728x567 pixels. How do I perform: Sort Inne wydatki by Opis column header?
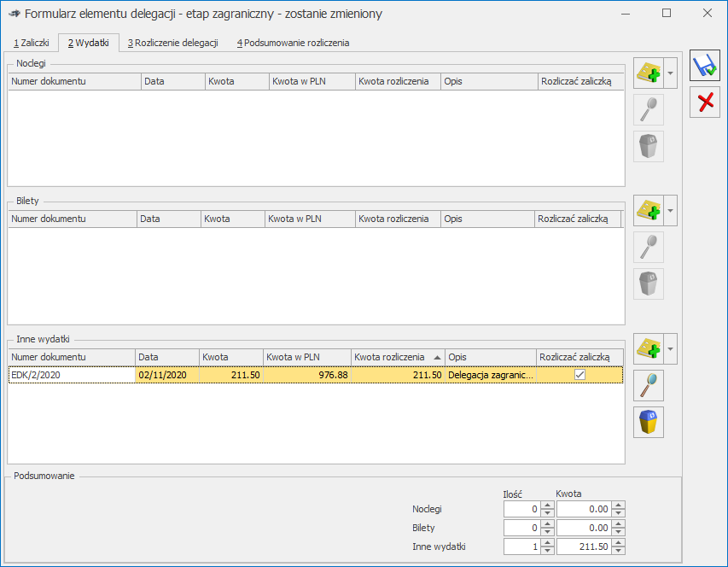tap(490, 357)
